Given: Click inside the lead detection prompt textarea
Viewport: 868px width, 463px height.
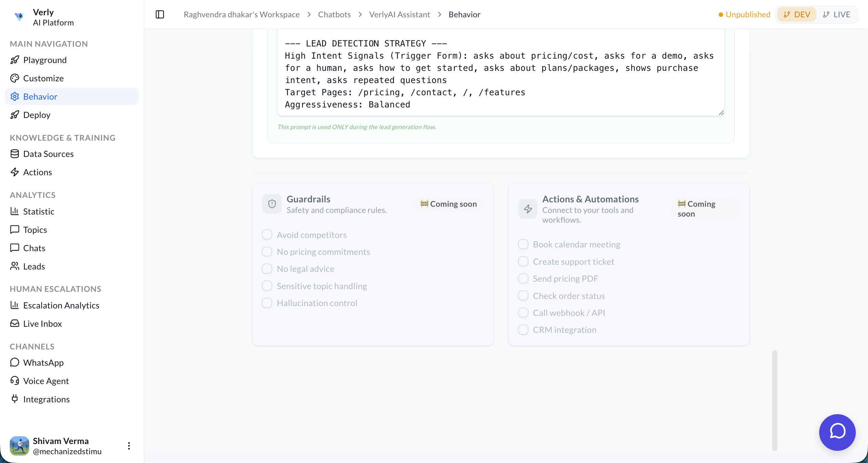Looking at the screenshot, I should (x=500, y=74).
